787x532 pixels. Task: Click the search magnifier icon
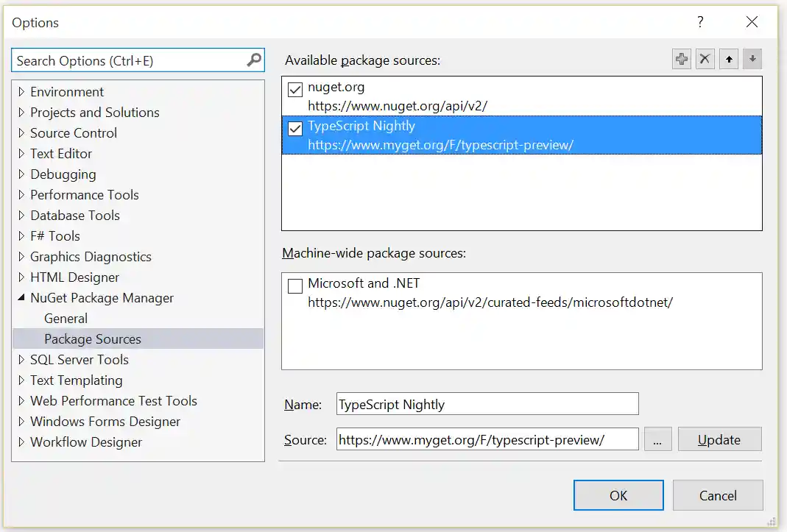tap(253, 60)
